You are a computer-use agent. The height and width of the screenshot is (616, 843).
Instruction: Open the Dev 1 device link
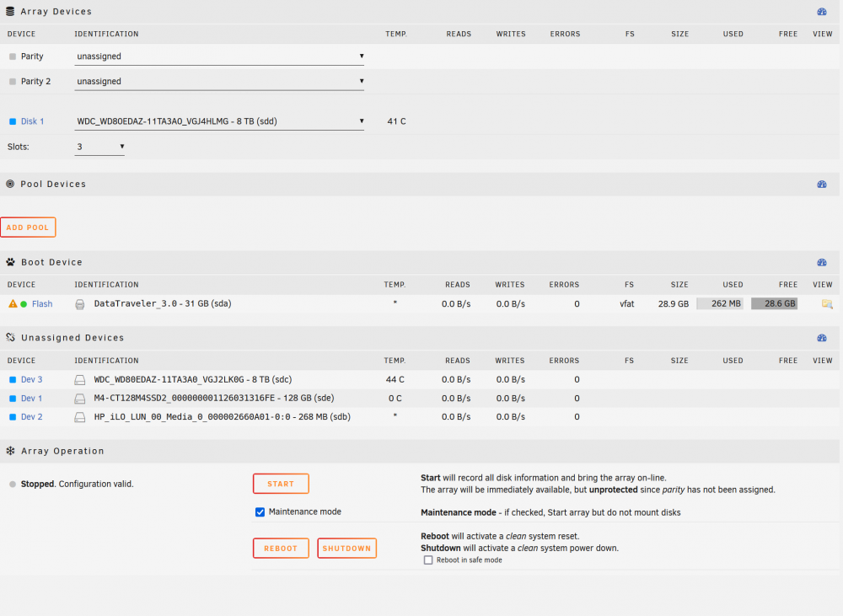31,399
